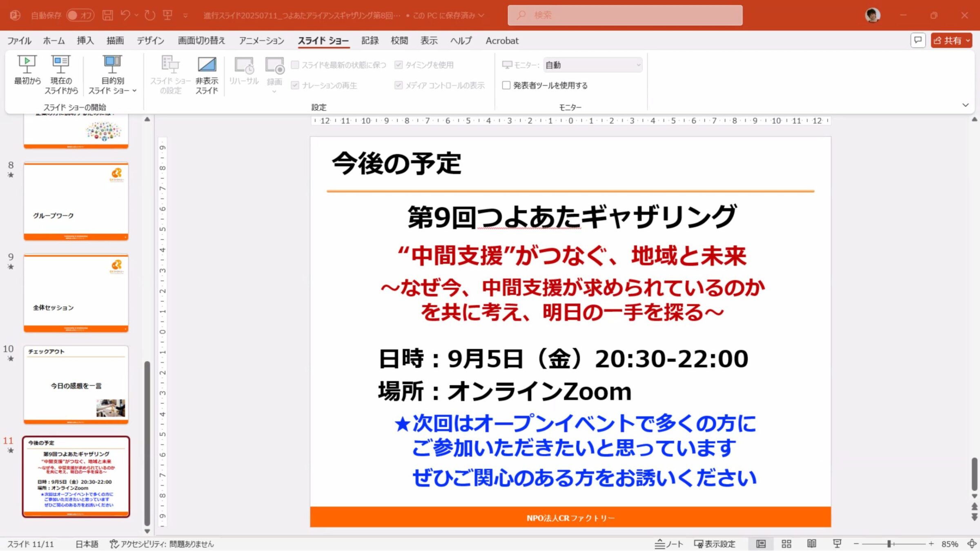This screenshot has width=980, height=551.
Task: Select slide 11 thumbnail '今後の予定'
Action: [x=76, y=477]
